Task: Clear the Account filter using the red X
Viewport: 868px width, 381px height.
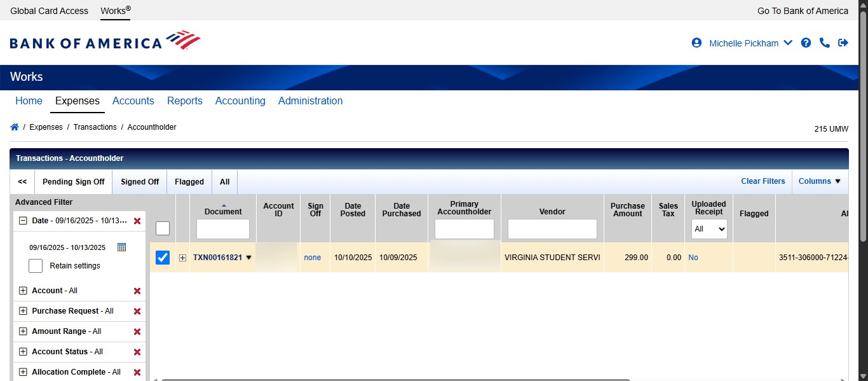Action: coord(137,291)
